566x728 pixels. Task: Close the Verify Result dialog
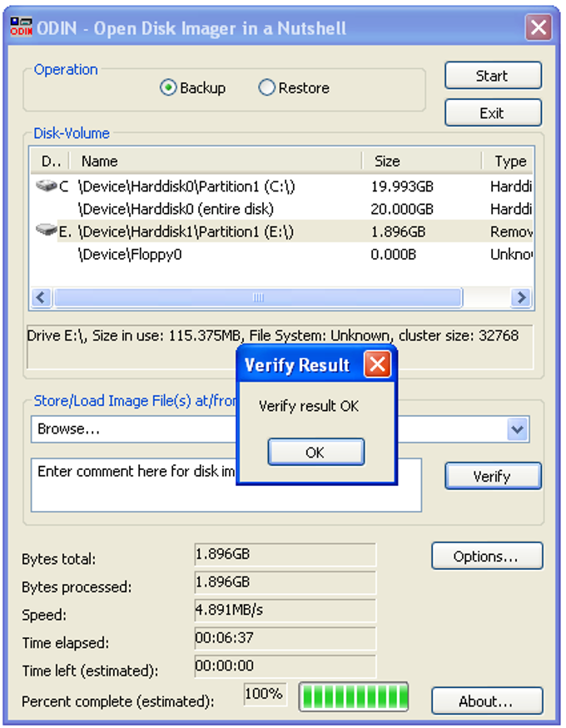pos(377,364)
